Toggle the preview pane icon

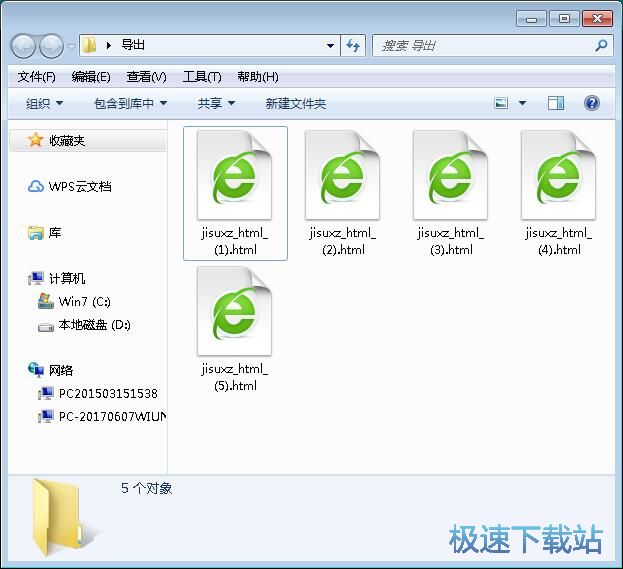tap(555, 103)
